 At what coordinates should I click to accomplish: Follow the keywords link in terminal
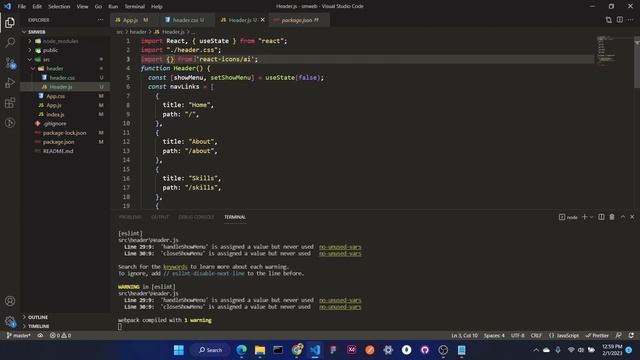[175, 267]
